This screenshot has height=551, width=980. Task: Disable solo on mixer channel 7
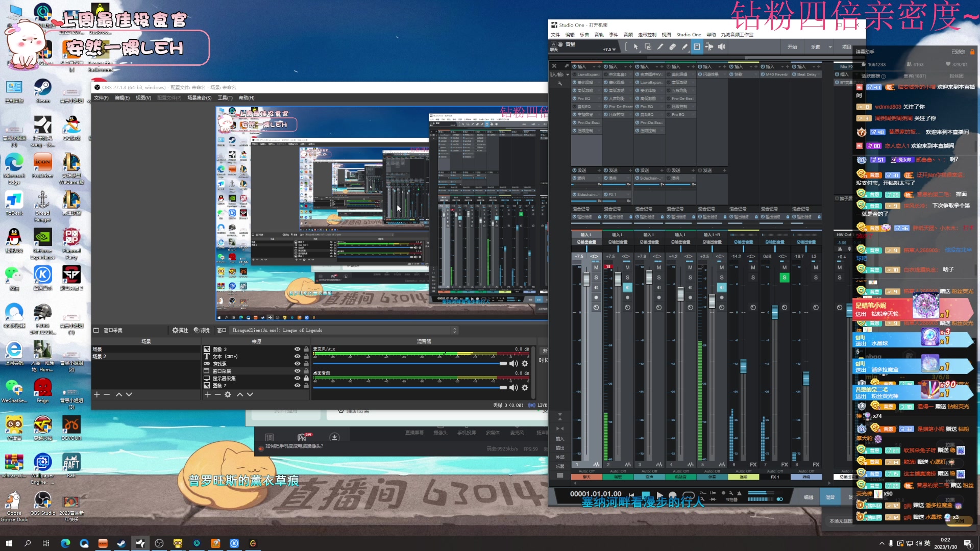pyautogui.click(x=784, y=278)
